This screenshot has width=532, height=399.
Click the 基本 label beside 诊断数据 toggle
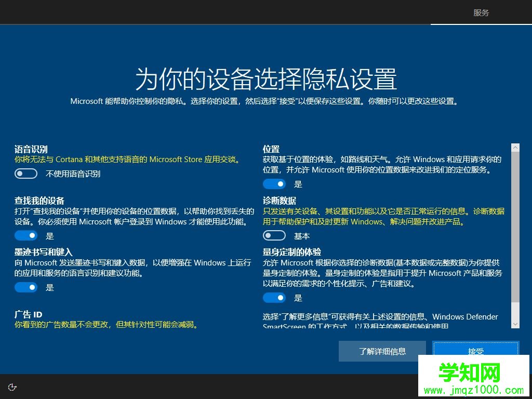point(303,235)
